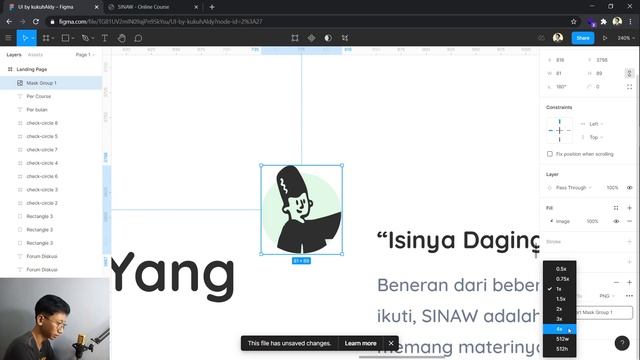Viewport: 640px width, 360px height.
Task: Click the Create component icon
Action: [x=311, y=38]
